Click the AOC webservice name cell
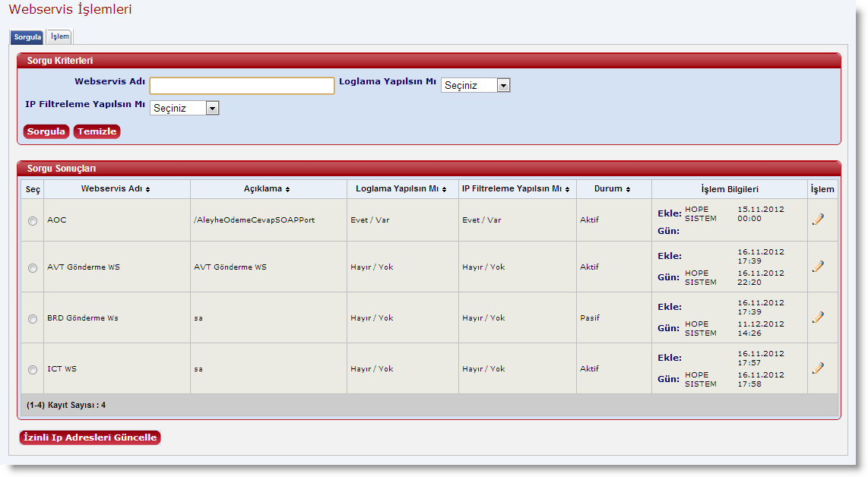Viewport: 868px width, 477px height. click(x=56, y=220)
